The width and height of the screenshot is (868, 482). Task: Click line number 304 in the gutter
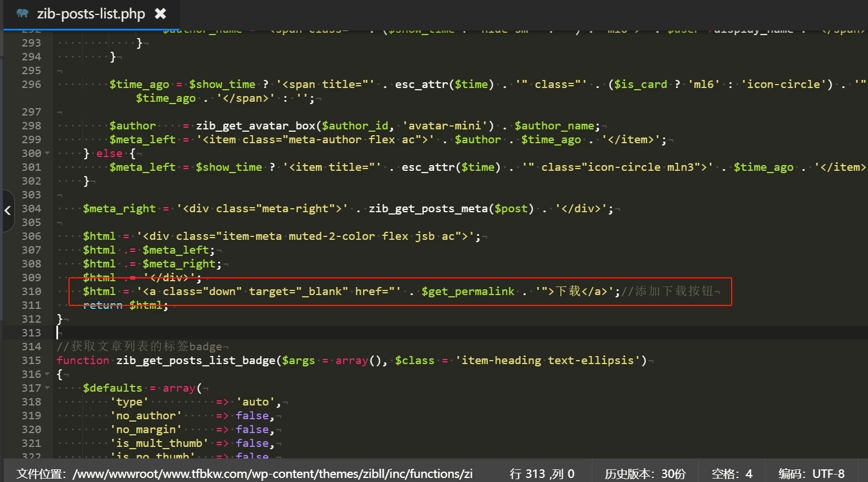[x=31, y=209]
